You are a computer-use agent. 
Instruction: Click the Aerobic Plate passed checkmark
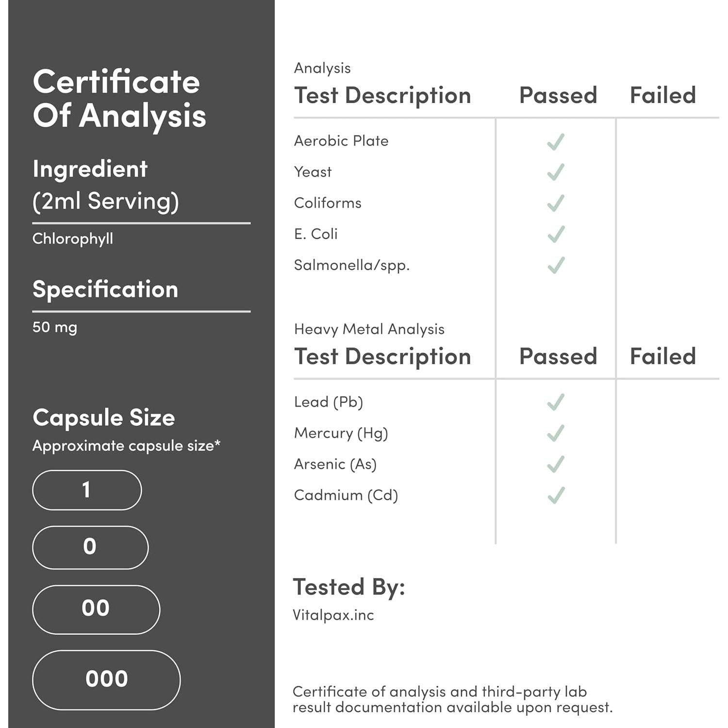(x=556, y=141)
